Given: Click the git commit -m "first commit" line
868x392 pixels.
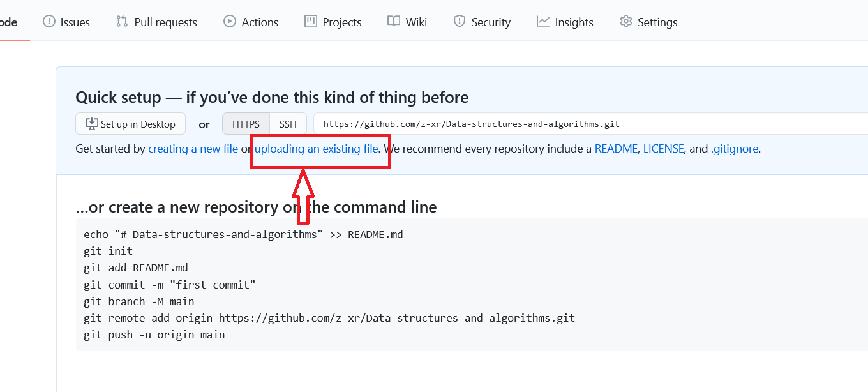Looking at the screenshot, I should tap(170, 285).
